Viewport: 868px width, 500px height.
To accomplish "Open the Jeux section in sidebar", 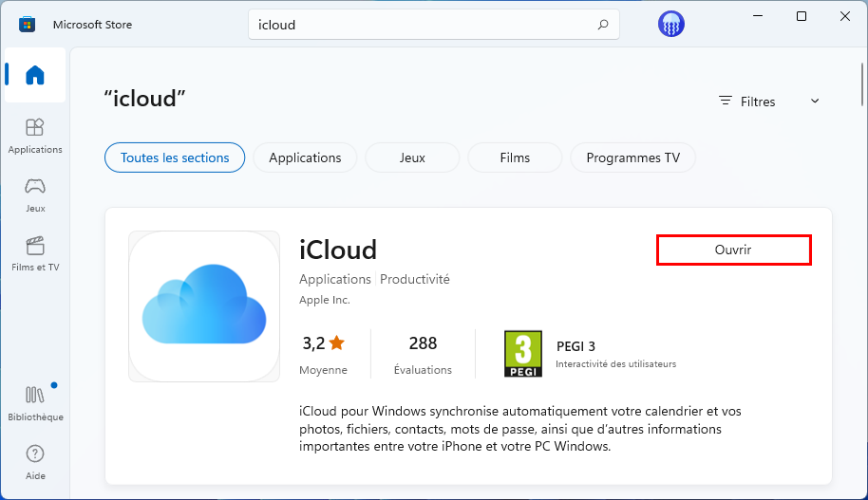I will pos(35,195).
